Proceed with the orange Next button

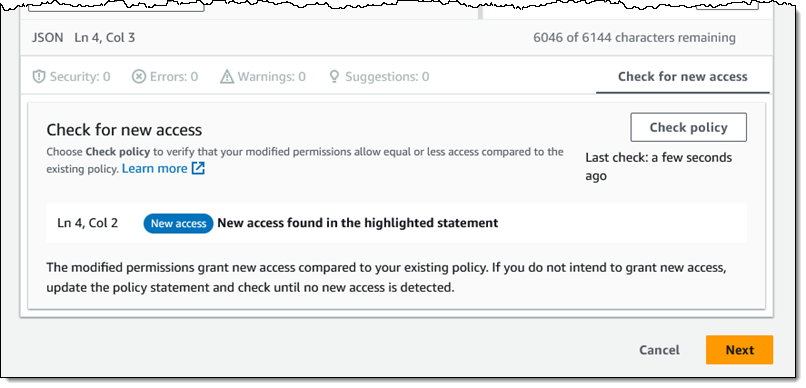(x=739, y=350)
